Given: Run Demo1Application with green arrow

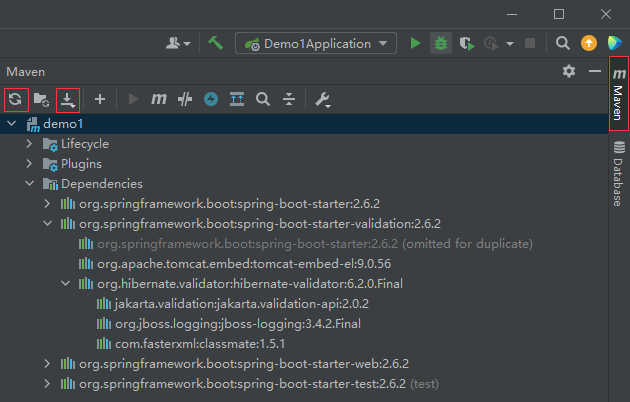Looking at the screenshot, I should [x=415, y=43].
